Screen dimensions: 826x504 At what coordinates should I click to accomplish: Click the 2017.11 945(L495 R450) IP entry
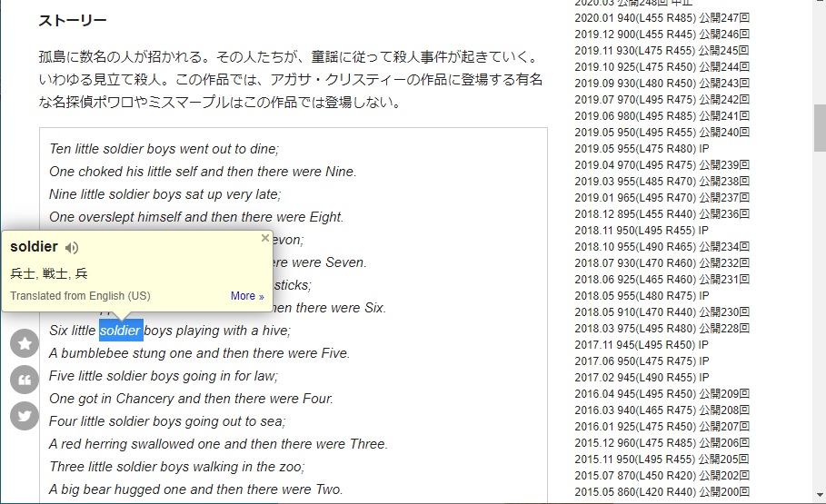tap(642, 344)
